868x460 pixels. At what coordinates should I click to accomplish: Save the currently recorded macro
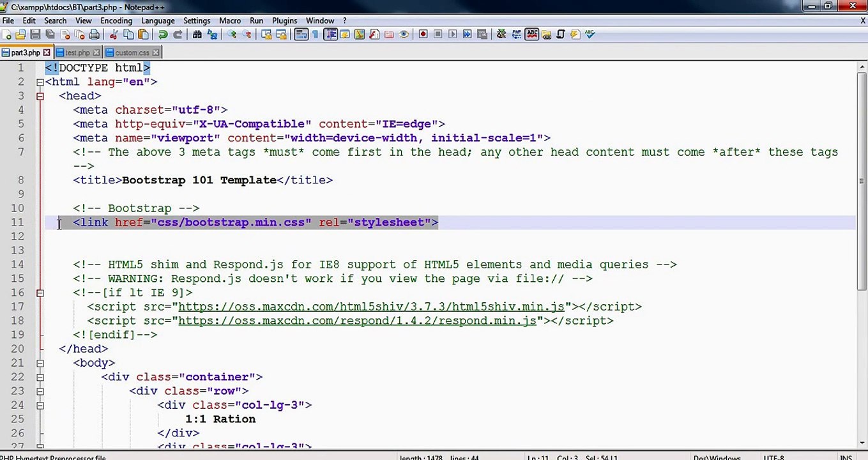click(482, 34)
